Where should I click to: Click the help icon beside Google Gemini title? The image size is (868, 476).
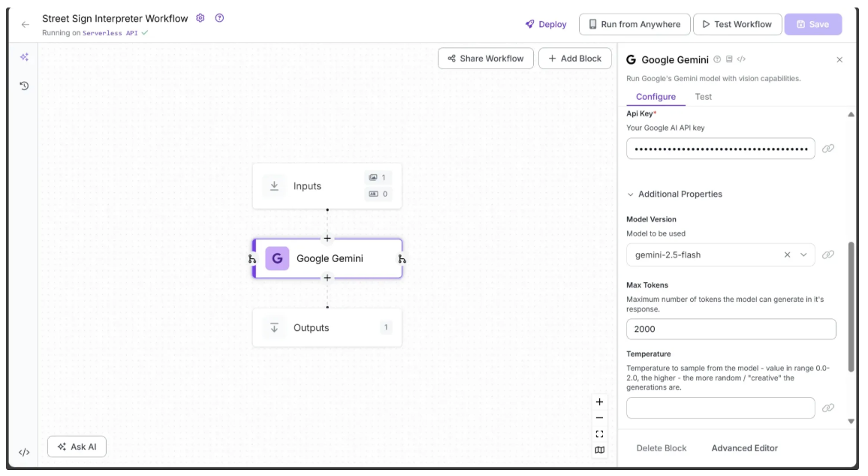[717, 59]
